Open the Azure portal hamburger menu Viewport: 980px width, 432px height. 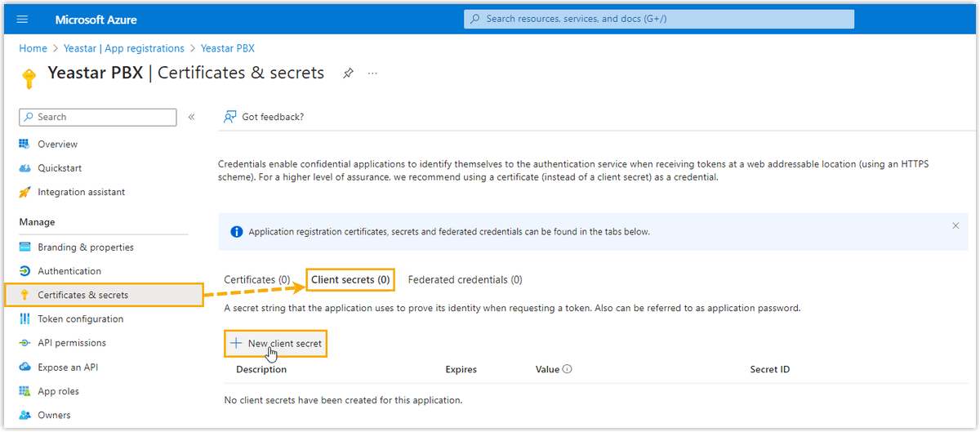(22, 19)
